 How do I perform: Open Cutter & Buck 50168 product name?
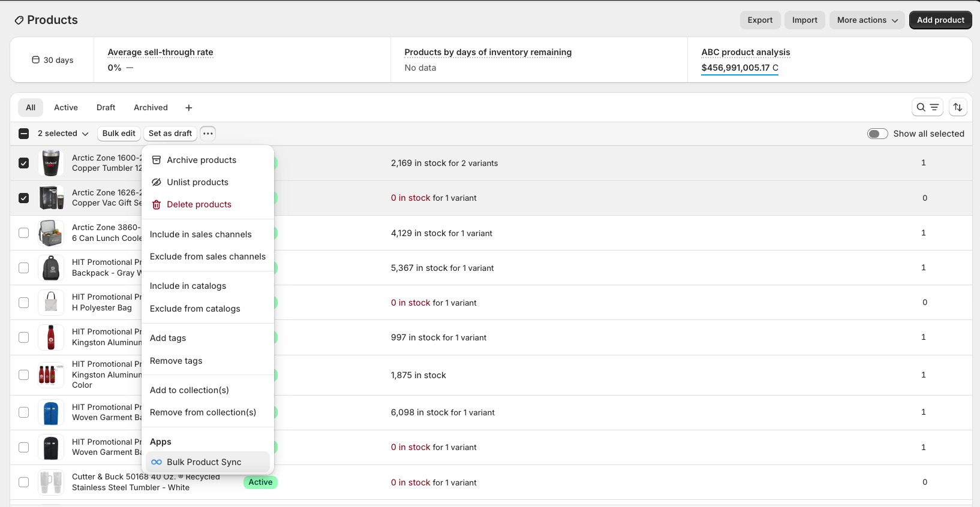pos(146,482)
